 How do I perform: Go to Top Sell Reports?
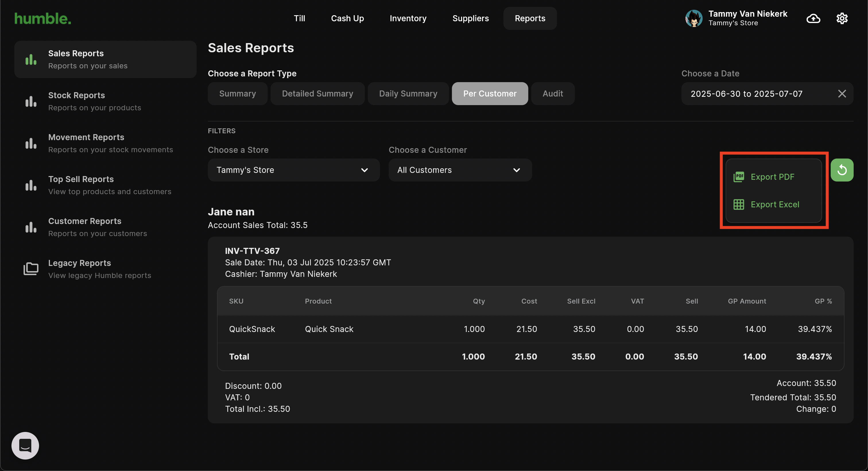(x=105, y=185)
